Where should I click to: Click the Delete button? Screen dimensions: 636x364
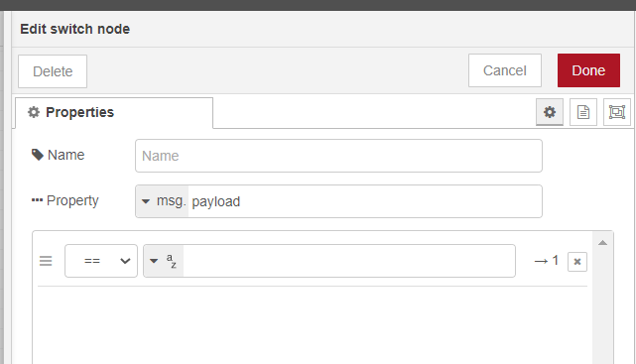click(x=53, y=71)
